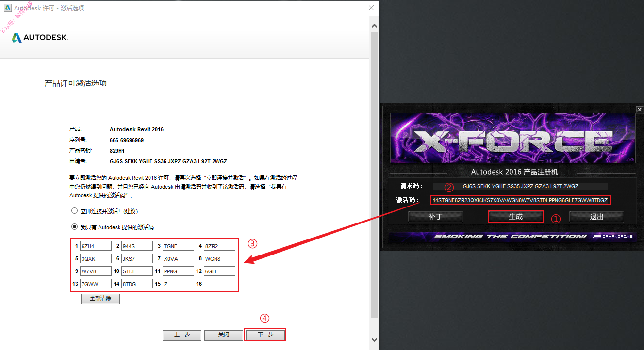This screenshot has height=350, width=644.
Task: Click the scrollbar up arrow in Autodesk window
Action: [x=374, y=25]
